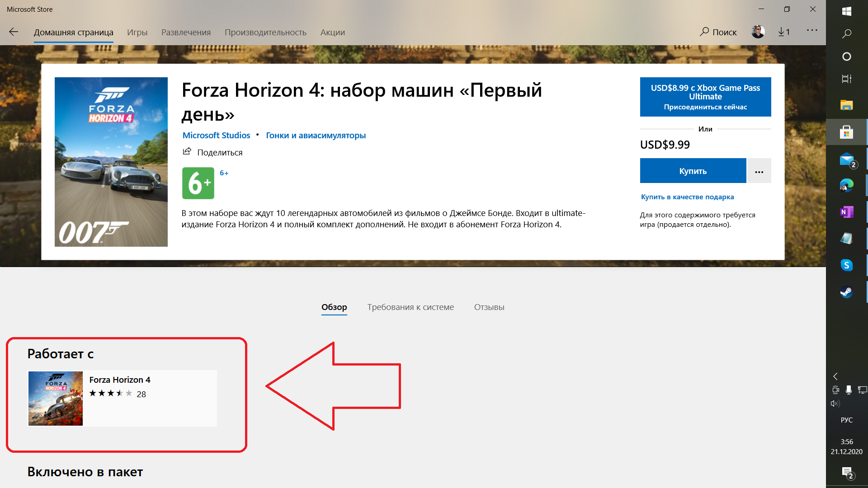Open the Развлечения tab
Image resolution: width=868 pixels, height=488 pixels.
(186, 33)
